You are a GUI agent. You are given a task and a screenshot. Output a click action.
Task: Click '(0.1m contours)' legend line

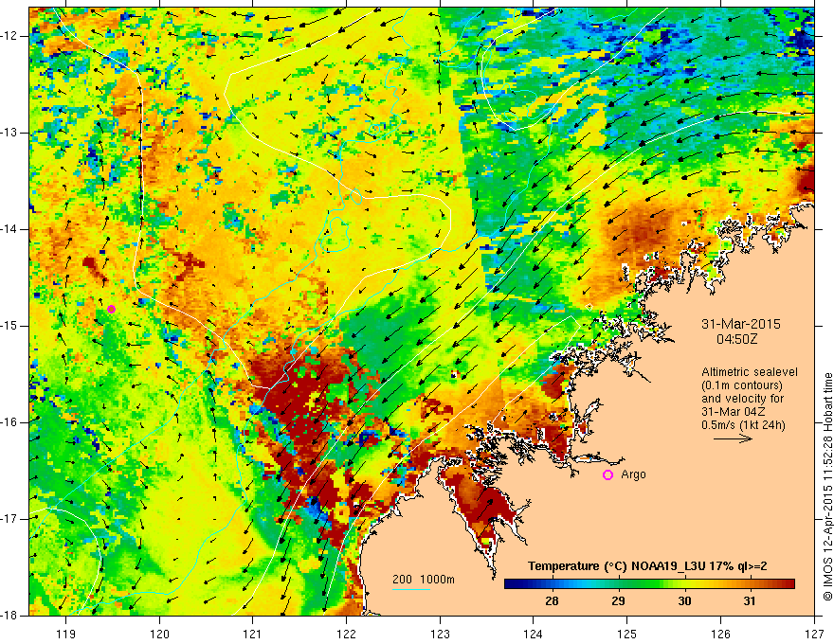click(x=742, y=385)
